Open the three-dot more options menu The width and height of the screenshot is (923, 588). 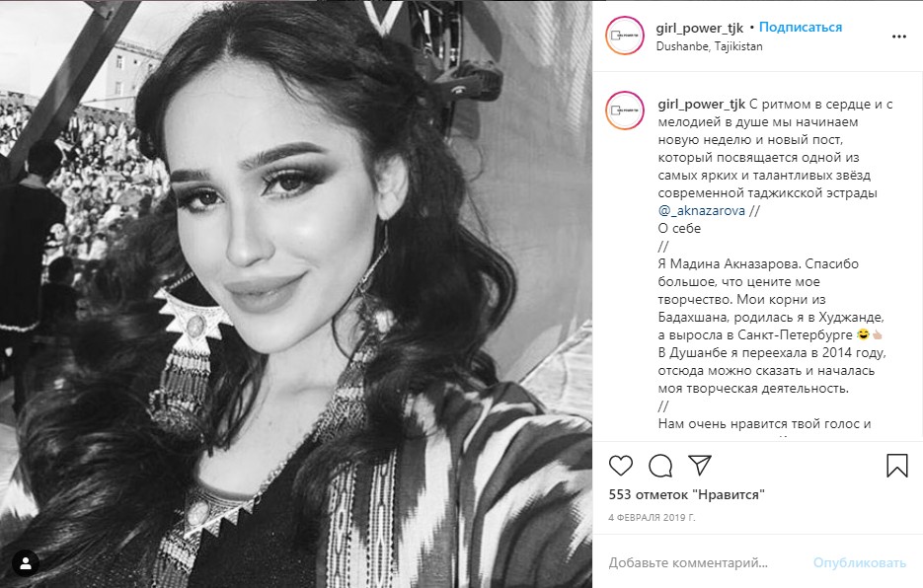tap(899, 37)
